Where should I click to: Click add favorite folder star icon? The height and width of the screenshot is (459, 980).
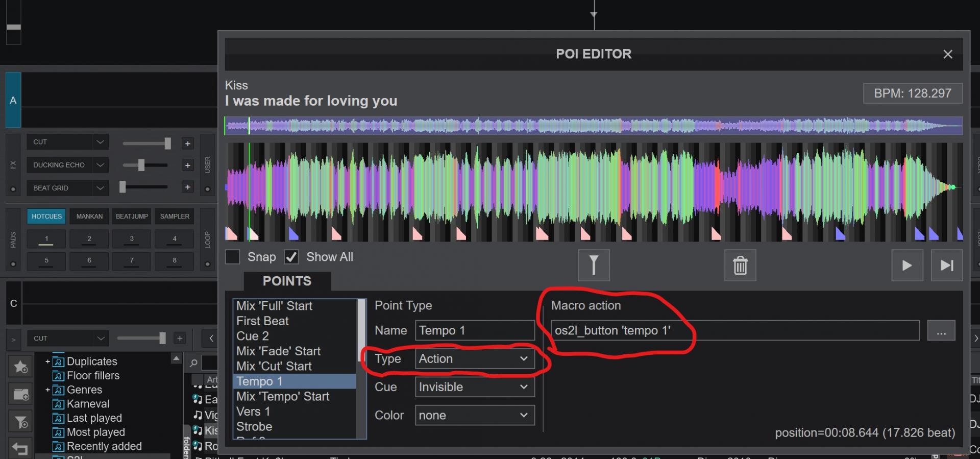pos(21,367)
